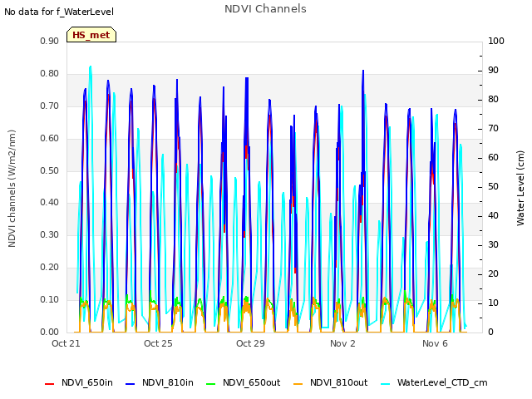Toggle the NDVI_650in legend entry
The height and width of the screenshot is (399, 532).
click(x=79, y=382)
